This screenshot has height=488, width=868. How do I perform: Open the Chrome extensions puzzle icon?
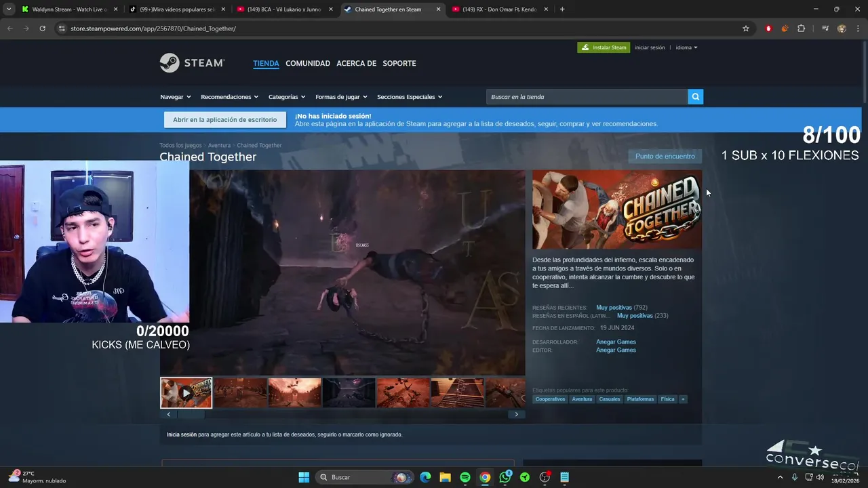pyautogui.click(x=801, y=28)
